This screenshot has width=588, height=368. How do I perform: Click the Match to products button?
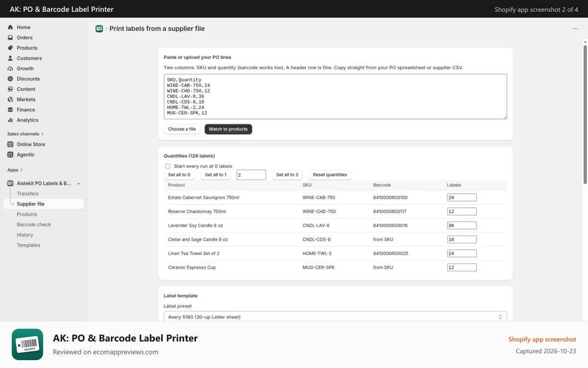point(228,129)
